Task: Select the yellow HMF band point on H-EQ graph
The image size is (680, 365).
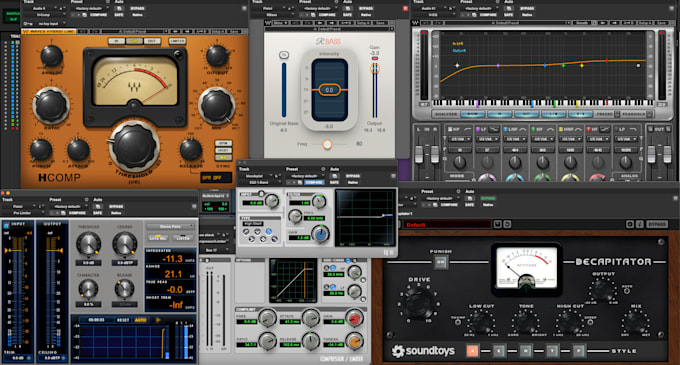Action: pyautogui.click(x=582, y=65)
